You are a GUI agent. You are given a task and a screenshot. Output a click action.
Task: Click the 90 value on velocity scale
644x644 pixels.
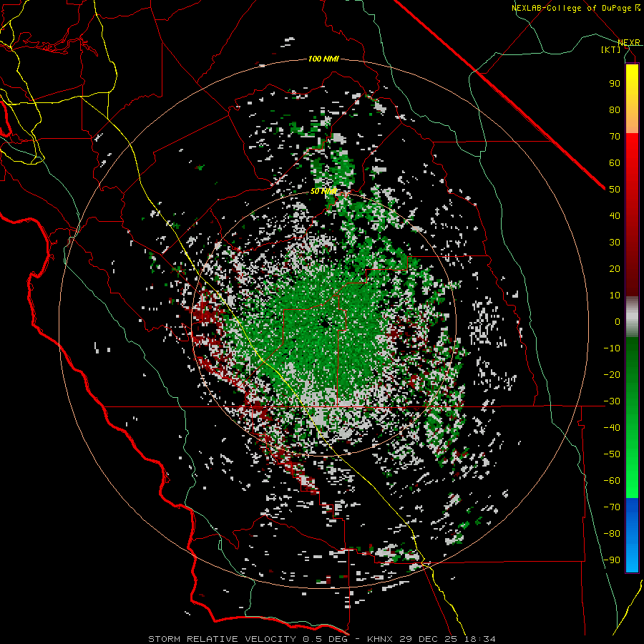point(615,84)
